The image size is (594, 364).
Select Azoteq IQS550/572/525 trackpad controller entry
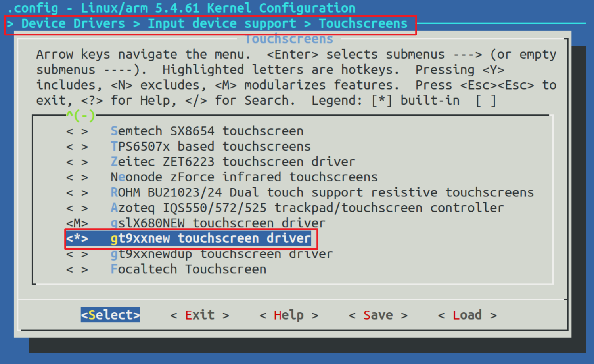pyautogui.click(x=307, y=208)
